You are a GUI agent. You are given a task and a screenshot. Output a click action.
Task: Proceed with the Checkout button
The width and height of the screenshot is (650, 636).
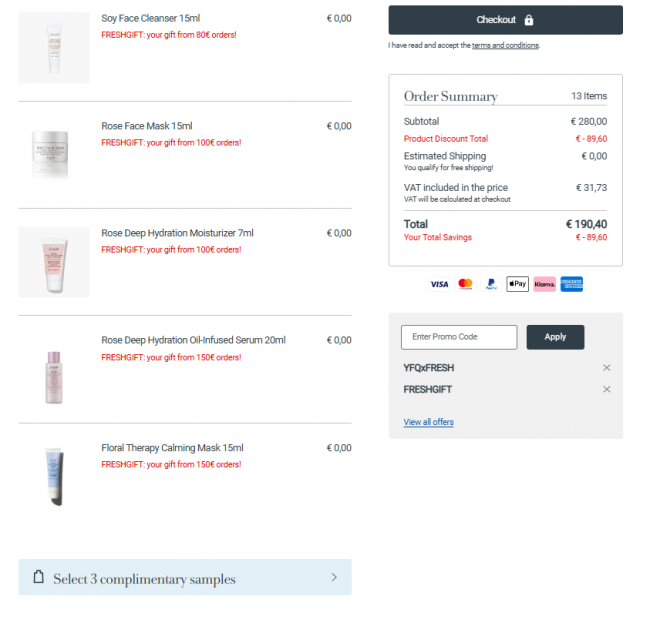[505, 20]
